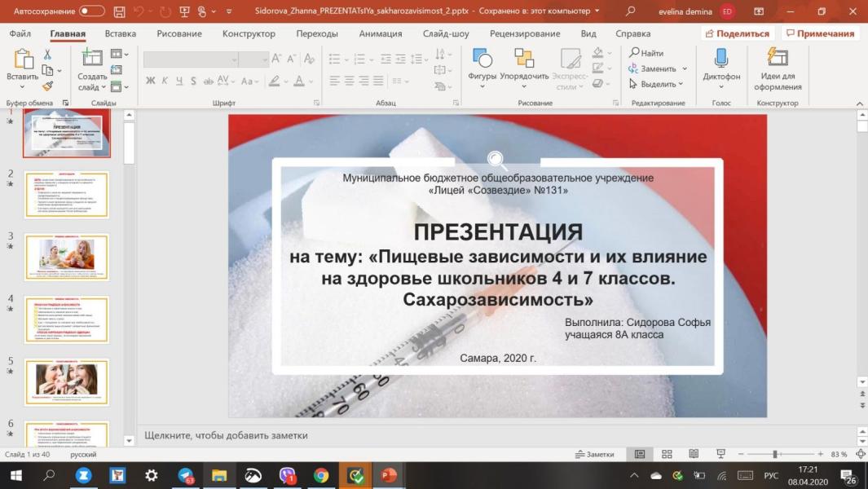
Task: Open Font group dialog launcher
Action: pos(317,103)
